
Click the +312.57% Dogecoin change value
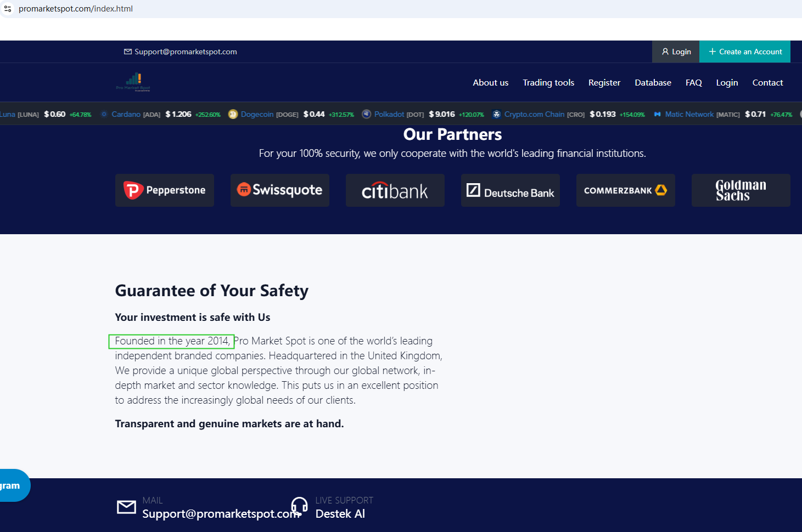pyautogui.click(x=341, y=115)
